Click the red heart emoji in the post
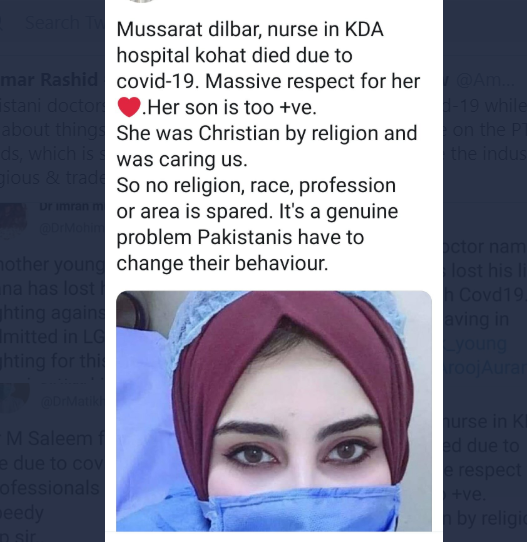527x542 pixels. 129,107
